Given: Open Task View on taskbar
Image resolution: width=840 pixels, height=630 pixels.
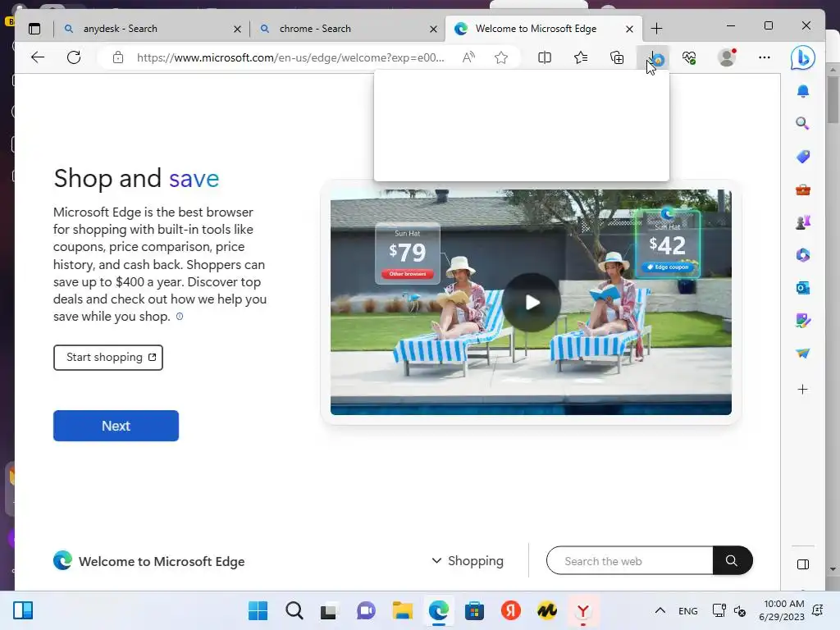Looking at the screenshot, I should click(329, 610).
